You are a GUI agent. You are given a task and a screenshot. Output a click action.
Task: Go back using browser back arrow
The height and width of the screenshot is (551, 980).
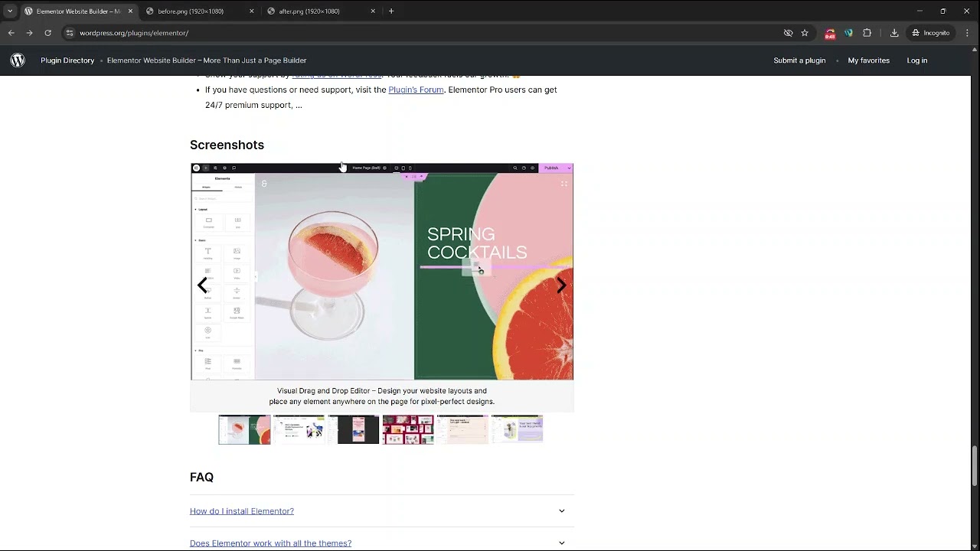pos(11,33)
